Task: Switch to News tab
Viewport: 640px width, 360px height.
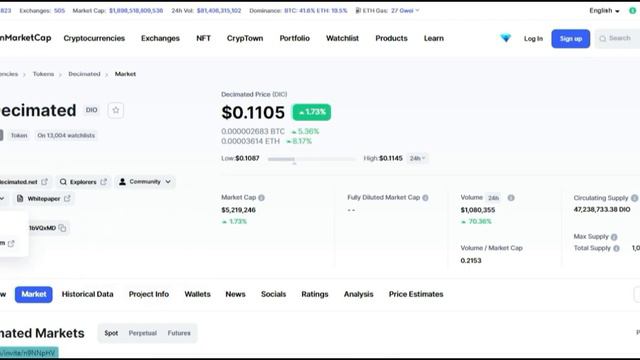Action: pos(235,294)
